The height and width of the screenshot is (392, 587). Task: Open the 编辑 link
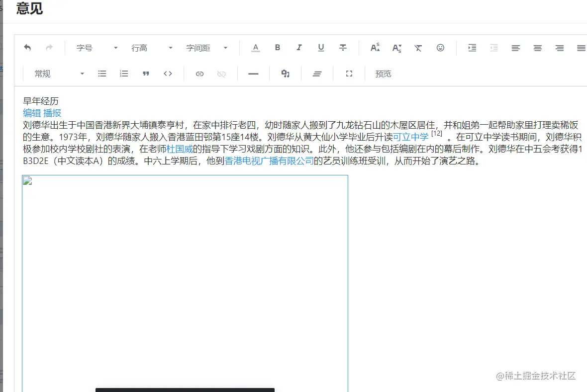click(32, 113)
